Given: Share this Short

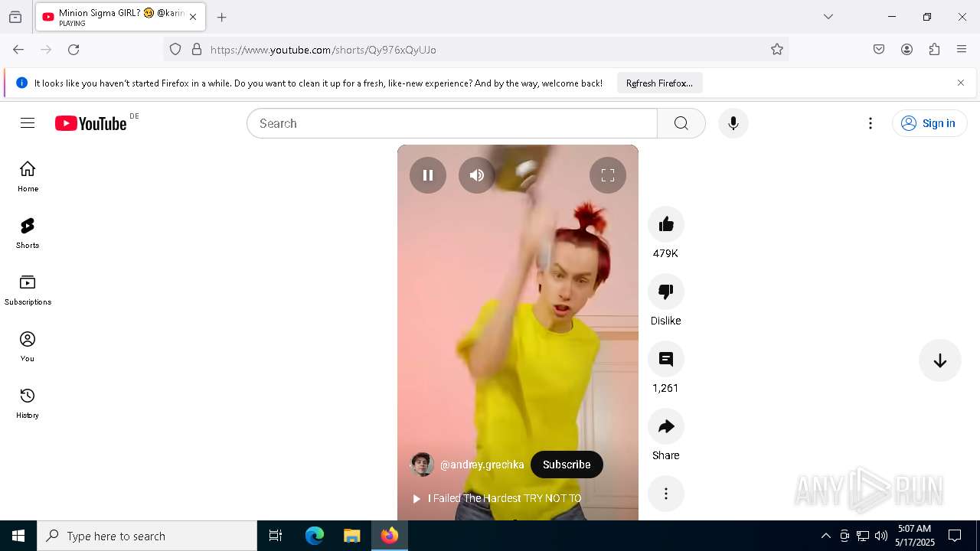Looking at the screenshot, I should (x=666, y=426).
